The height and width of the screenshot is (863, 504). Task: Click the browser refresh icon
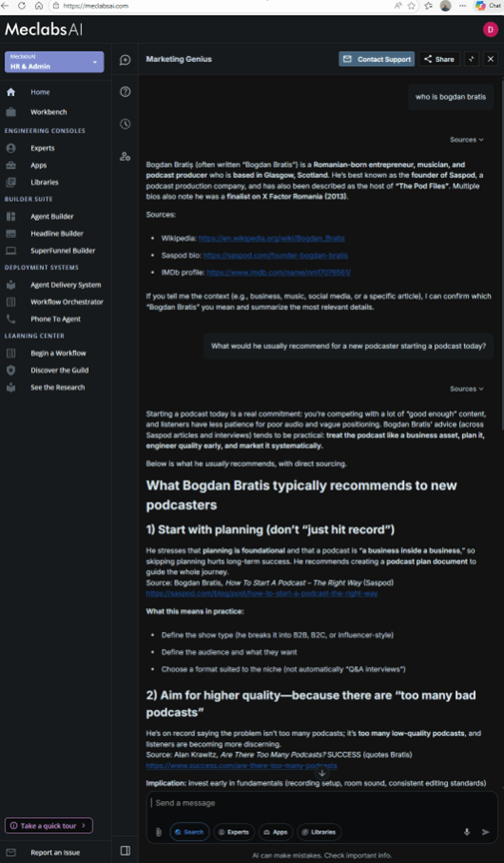pos(22,6)
